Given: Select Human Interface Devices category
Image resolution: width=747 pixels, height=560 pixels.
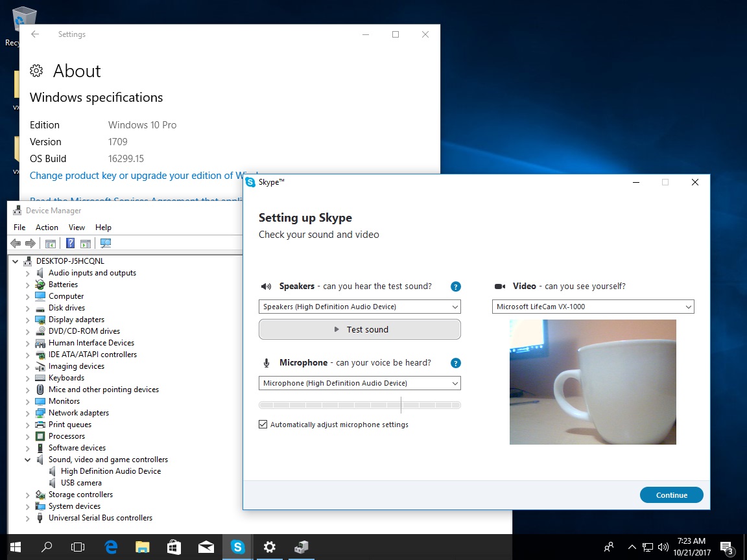Looking at the screenshot, I should pyautogui.click(x=91, y=343).
